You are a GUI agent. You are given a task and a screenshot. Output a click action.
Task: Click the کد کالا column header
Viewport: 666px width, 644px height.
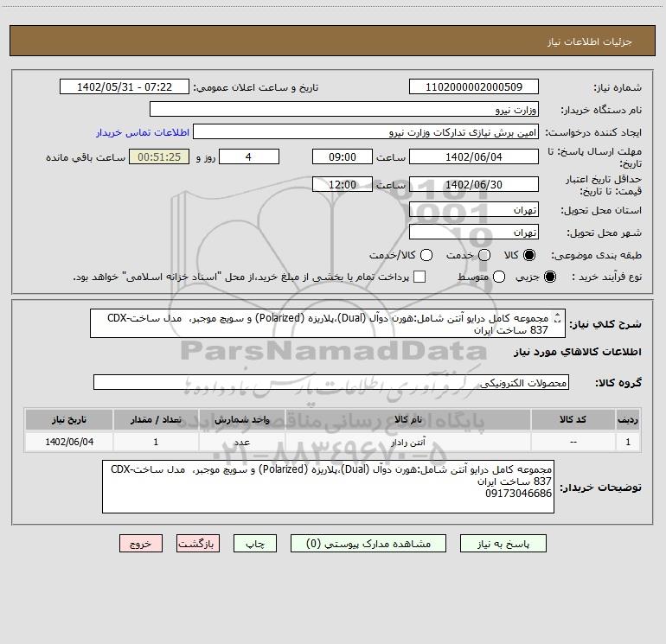[573, 419]
